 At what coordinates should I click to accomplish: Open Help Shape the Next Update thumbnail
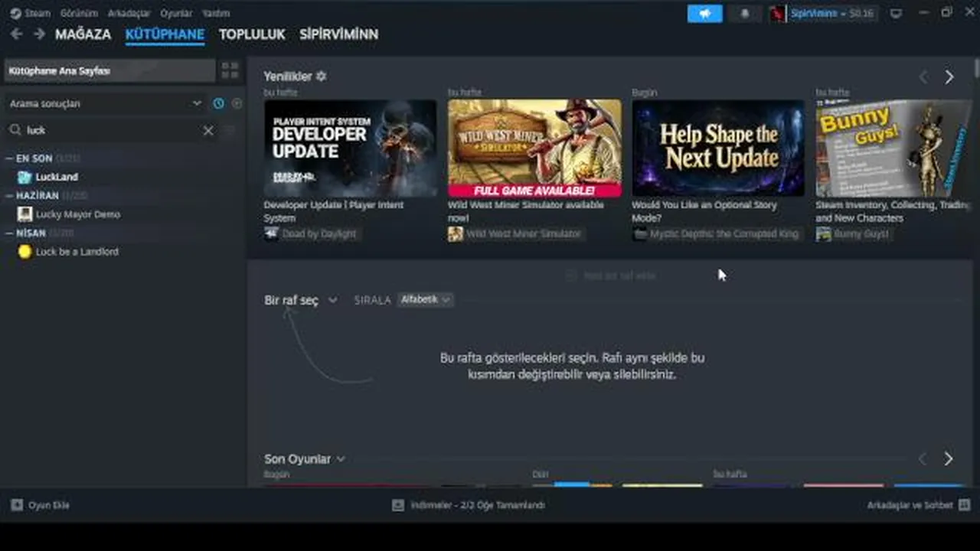[718, 148]
